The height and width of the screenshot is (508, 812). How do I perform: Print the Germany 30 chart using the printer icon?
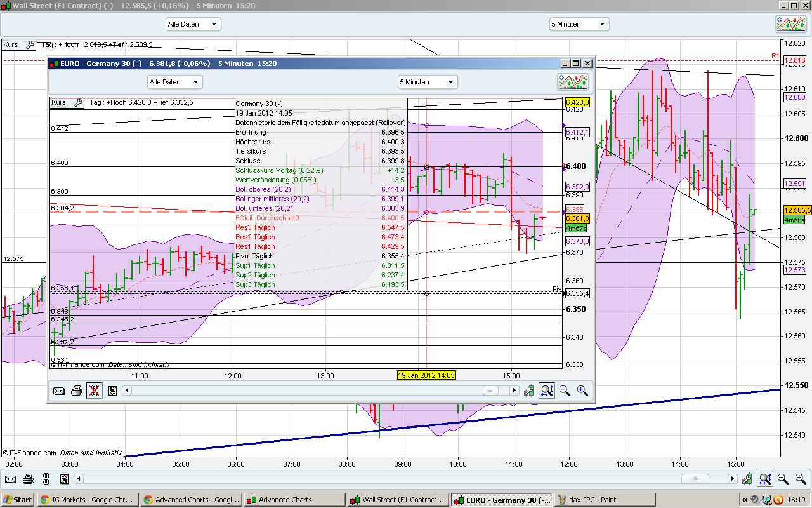pos(77,391)
